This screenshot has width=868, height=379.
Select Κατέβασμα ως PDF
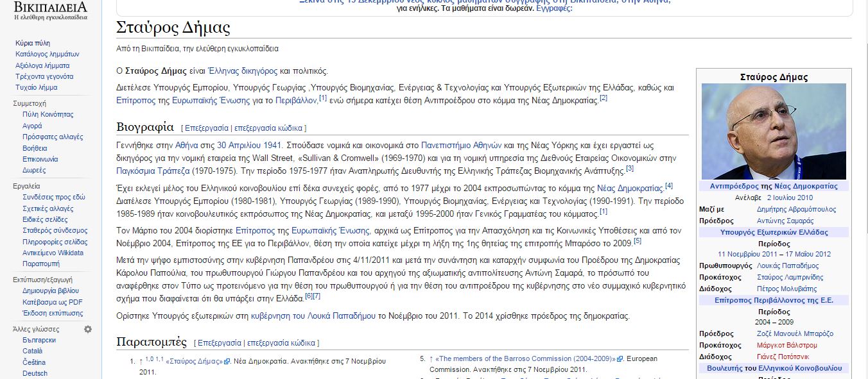53,302
